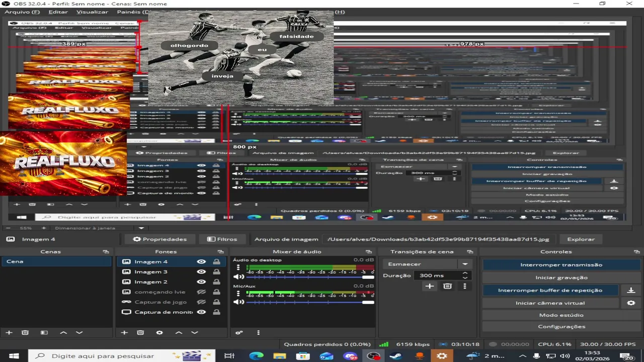644x362 pixels.
Task: Show the Captura de jogo source
Action: (201, 302)
